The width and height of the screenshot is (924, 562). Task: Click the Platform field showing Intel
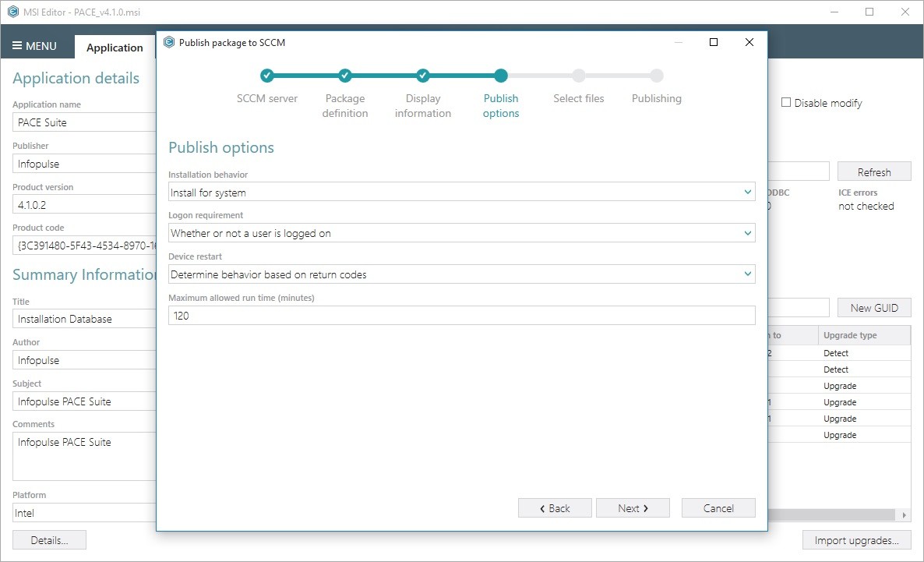click(84, 512)
